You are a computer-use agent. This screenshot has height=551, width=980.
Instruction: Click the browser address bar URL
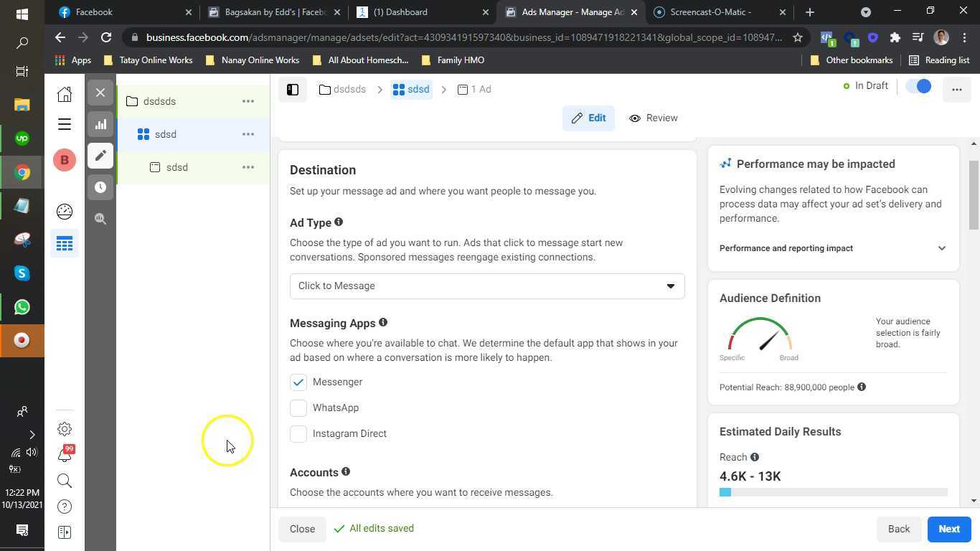(463, 37)
